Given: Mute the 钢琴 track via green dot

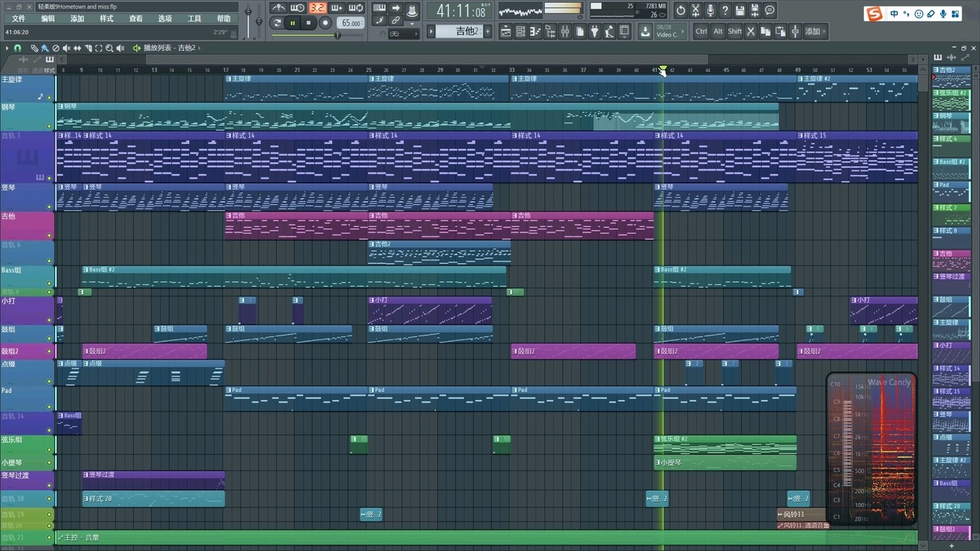Looking at the screenshot, I should pyautogui.click(x=49, y=126).
